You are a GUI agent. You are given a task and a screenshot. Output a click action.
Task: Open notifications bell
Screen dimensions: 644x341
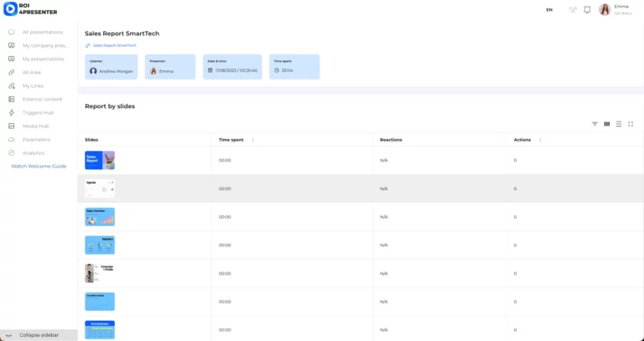[587, 10]
